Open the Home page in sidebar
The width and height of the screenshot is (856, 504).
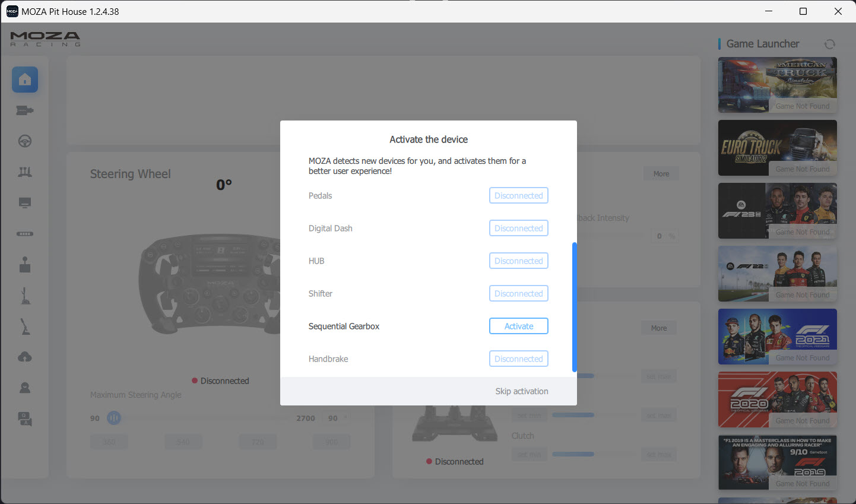tap(25, 80)
